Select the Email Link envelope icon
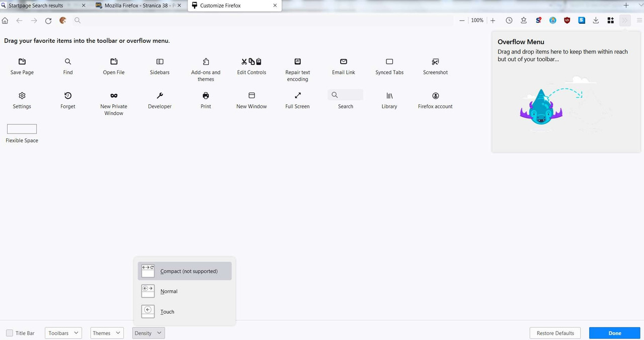This screenshot has height=340, width=644. click(344, 61)
